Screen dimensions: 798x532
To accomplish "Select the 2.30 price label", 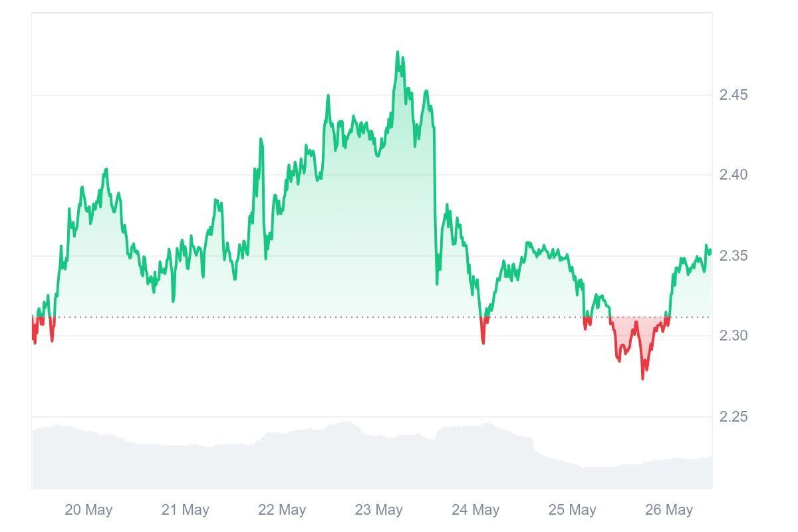I will 733,336.
